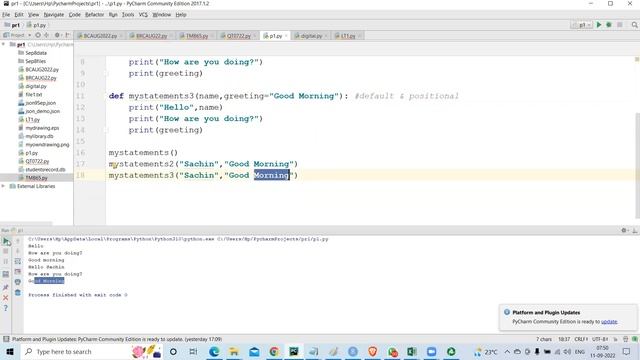
Task: Change UTF-8 file encoding dropdown
Action: pyautogui.click(x=600, y=339)
